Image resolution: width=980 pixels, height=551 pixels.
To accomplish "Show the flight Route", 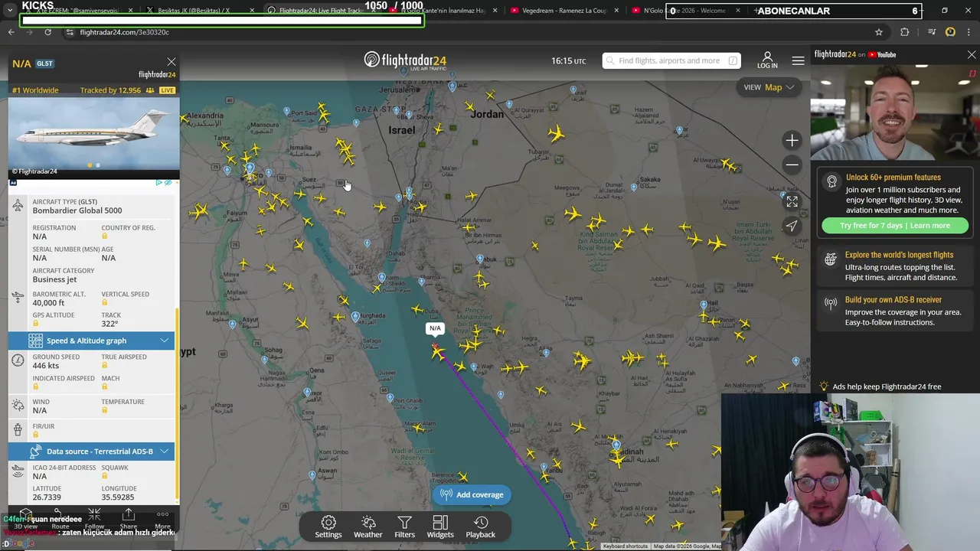I will pyautogui.click(x=60, y=519).
